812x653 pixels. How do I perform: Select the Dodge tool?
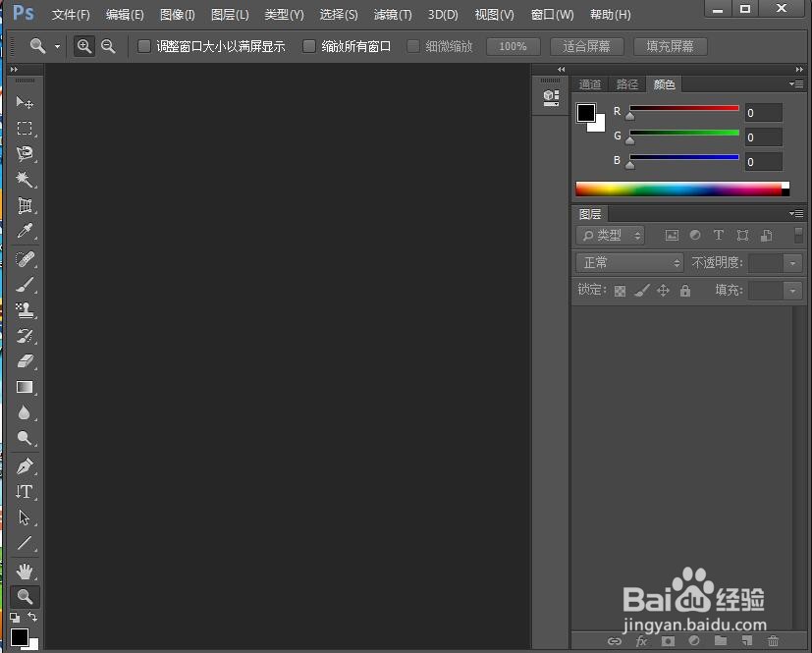point(25,438)
